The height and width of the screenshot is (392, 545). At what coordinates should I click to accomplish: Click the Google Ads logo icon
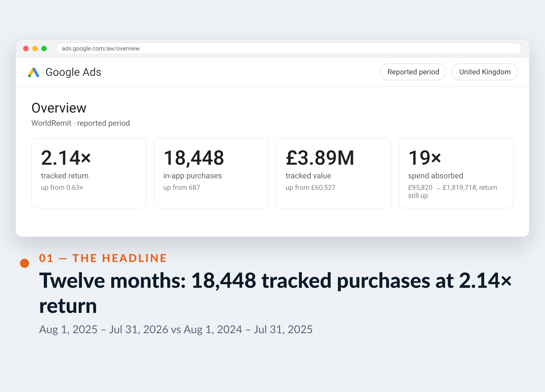(33, 72)
